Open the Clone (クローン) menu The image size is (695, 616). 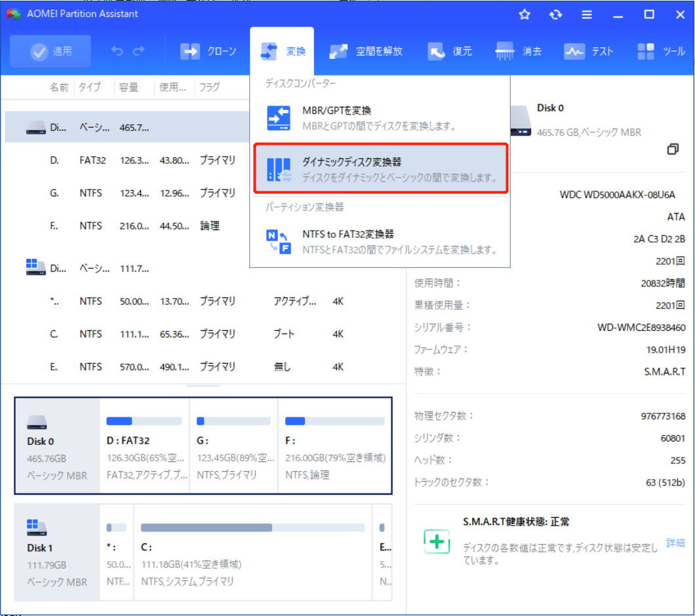(x=208, y=51)
